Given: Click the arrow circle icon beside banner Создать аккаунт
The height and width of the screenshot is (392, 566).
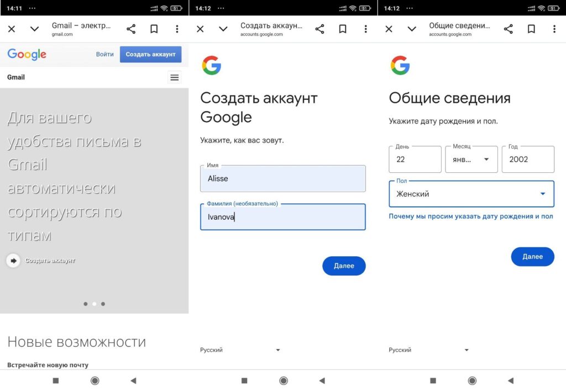Looking at the screenshot, I should (13, 260).
